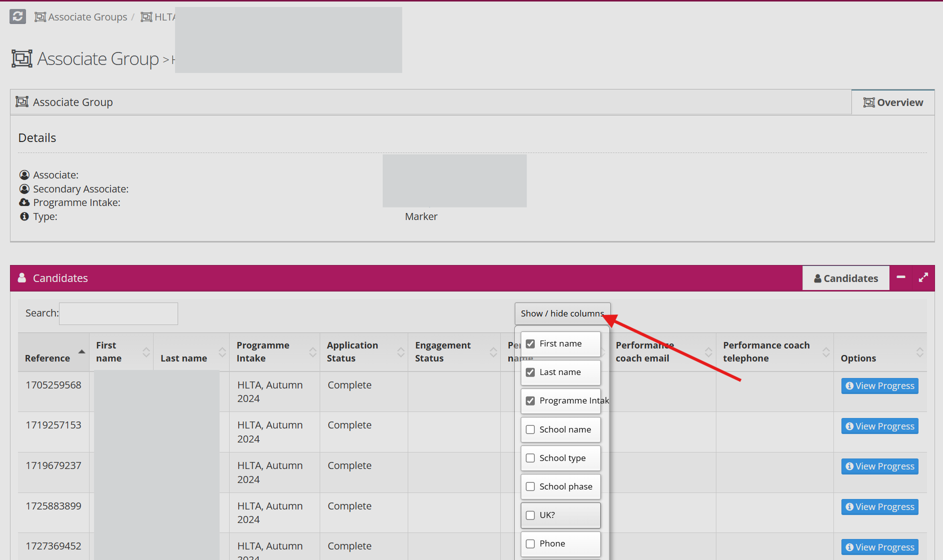Image resolution: width=943 pixels, height=560 pixels.
Task: View Progress for reference 1725883899
Action: point(879,507)
